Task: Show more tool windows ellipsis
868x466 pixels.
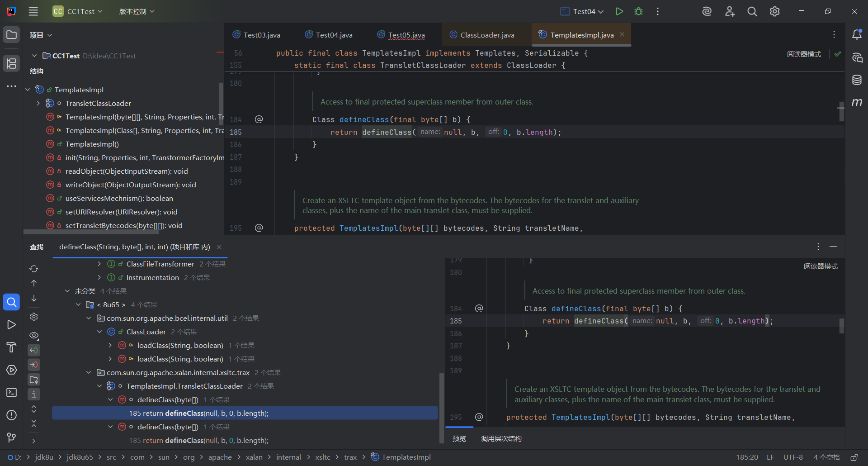Action: tap(12, 86)
